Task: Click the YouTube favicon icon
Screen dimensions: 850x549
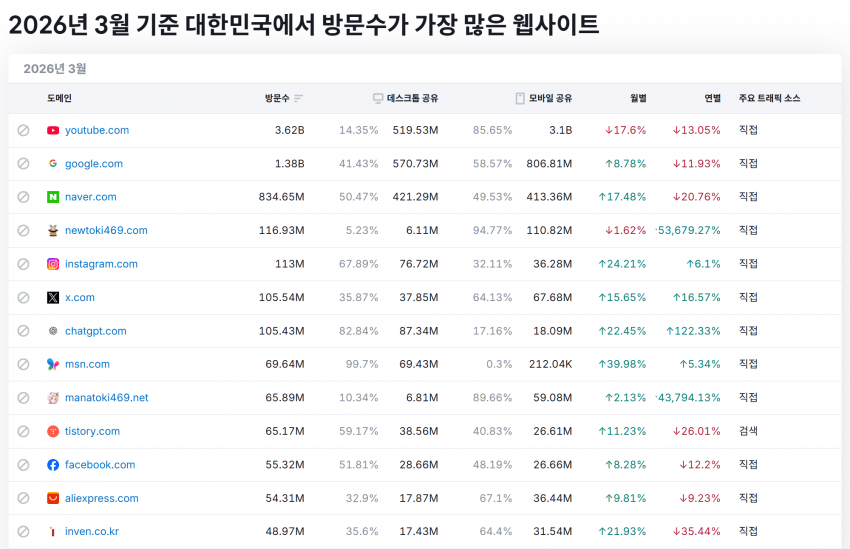Action: pyautogui.click(x=53, y=130)
